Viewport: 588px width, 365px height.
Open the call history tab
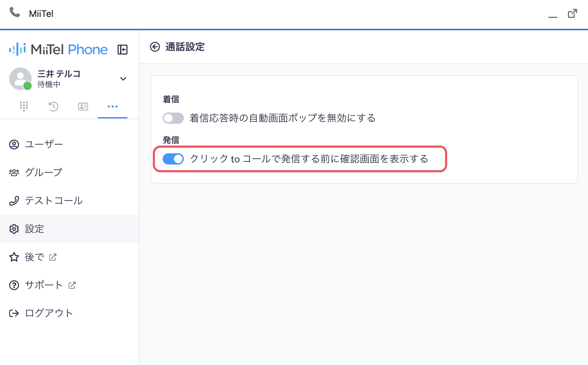[54, 106]
